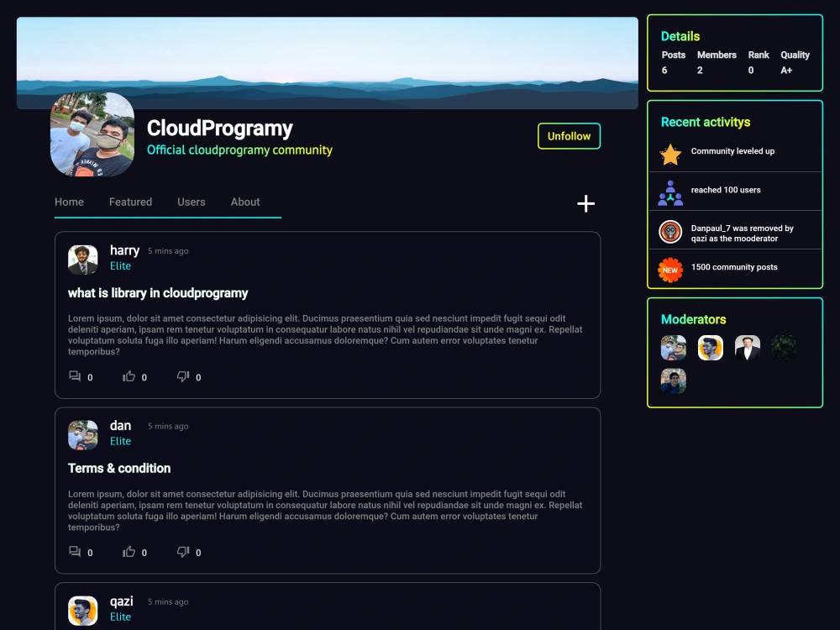The image size is (840, 630).
Task: Open the CloudProgramy community profile picture
Action: pos(92,134)
